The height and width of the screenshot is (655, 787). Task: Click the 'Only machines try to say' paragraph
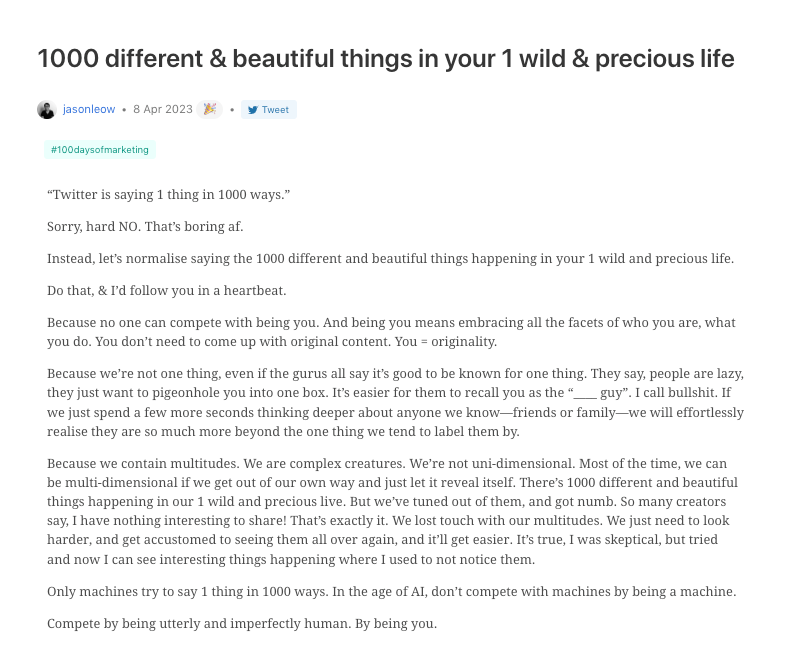(x=391, y=591)
